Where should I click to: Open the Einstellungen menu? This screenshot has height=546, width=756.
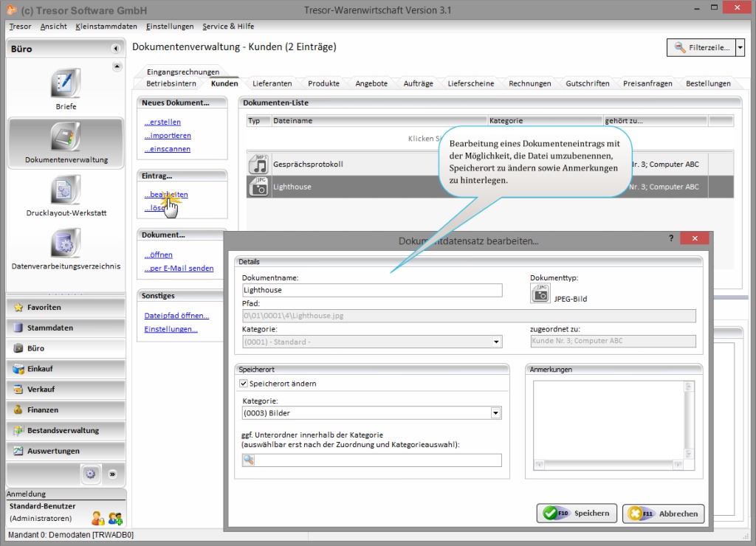tap(170, 27)
